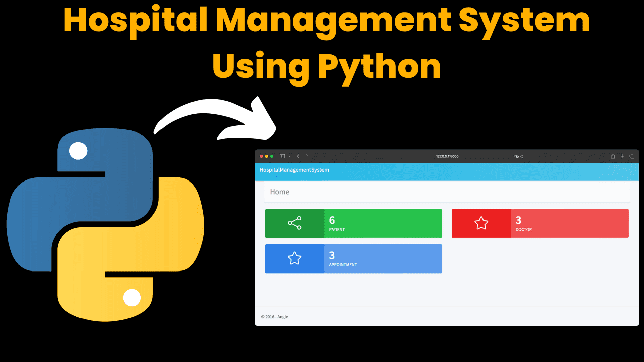
Task: Go back with Safari back arrow
Action: [x=298, y=156]
